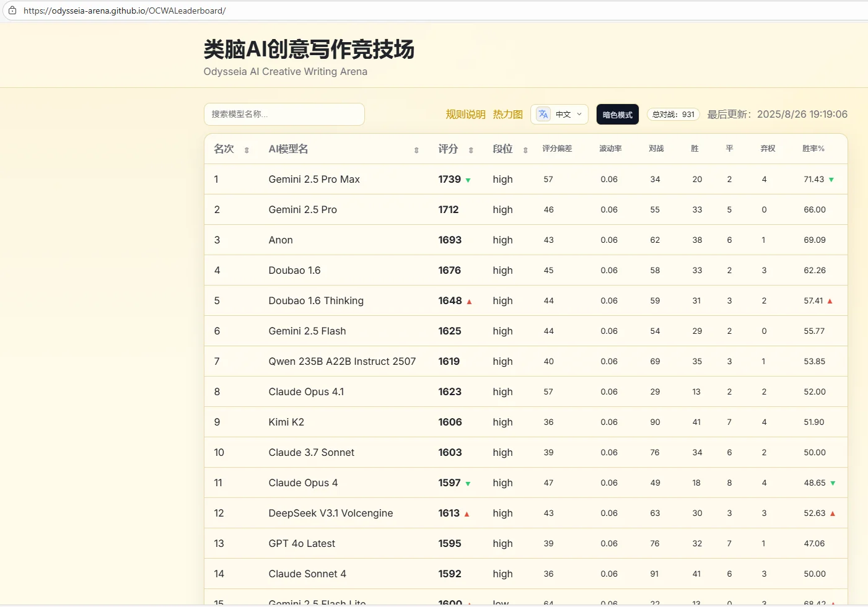This screenshot has width=868, height=607.
Task: Open the 规则说明 rules page
Action: click(465, 114)
